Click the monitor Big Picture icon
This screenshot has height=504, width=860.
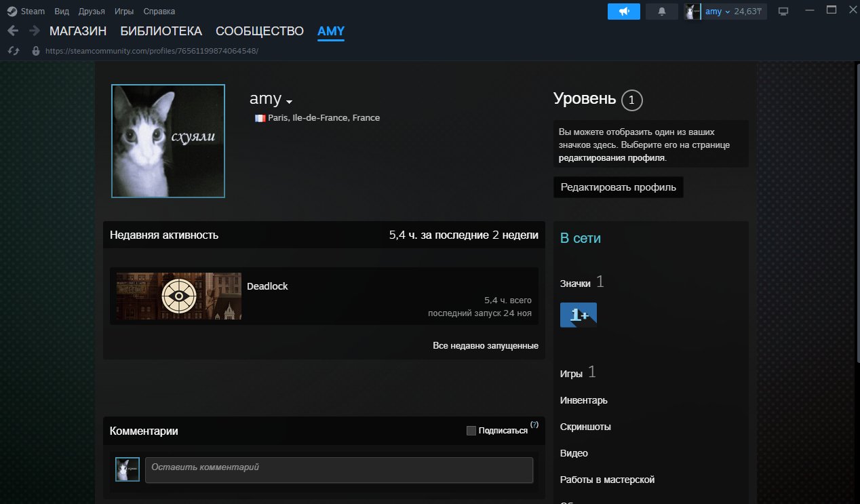783,12
